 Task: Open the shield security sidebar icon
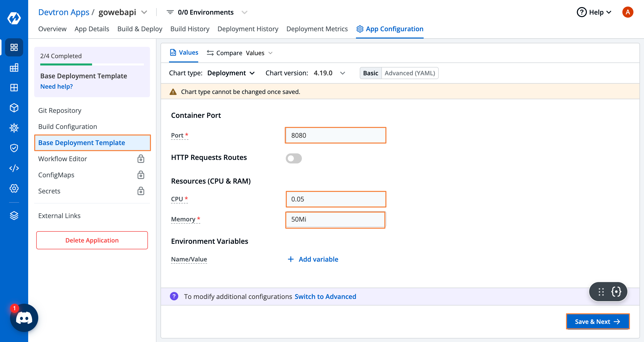14,148
